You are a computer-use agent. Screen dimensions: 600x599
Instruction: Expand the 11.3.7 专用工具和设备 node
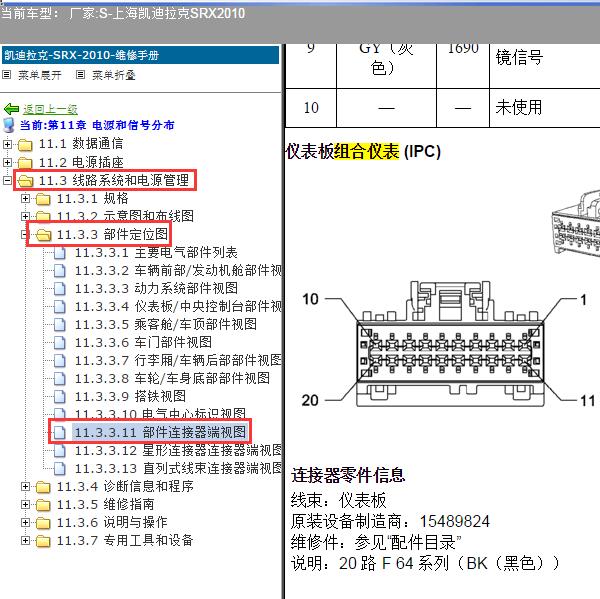coord(26,540)
